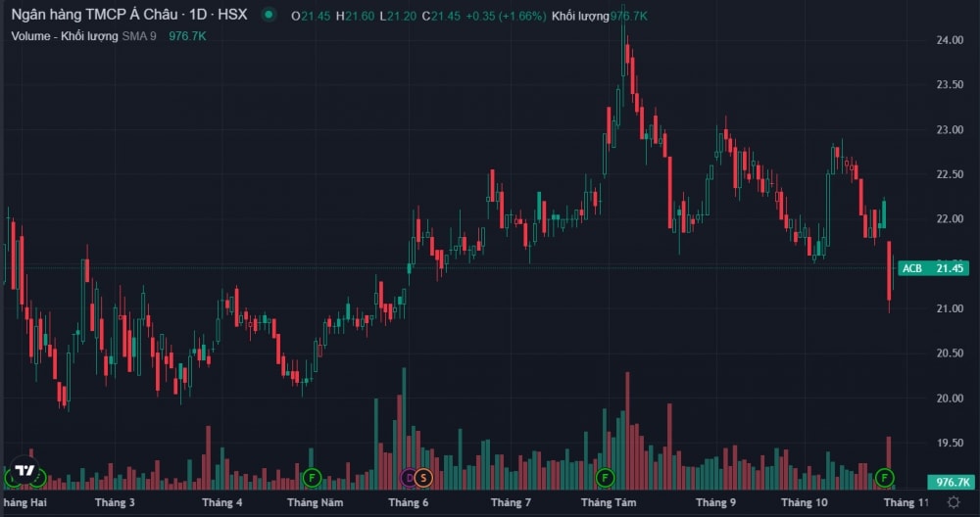Viewport: 980px width, 517px height.
Task: Click the 22.00 price axis label
Action: 948,219
